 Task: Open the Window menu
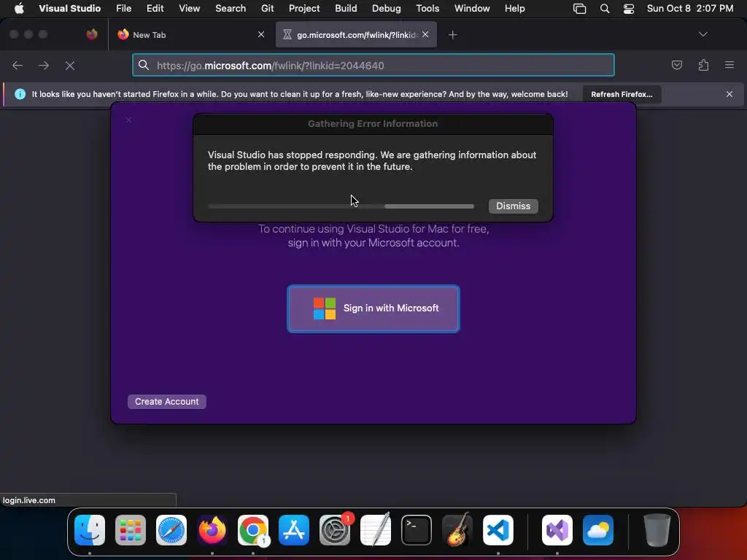pyautogui.click(x=472, y=9)
